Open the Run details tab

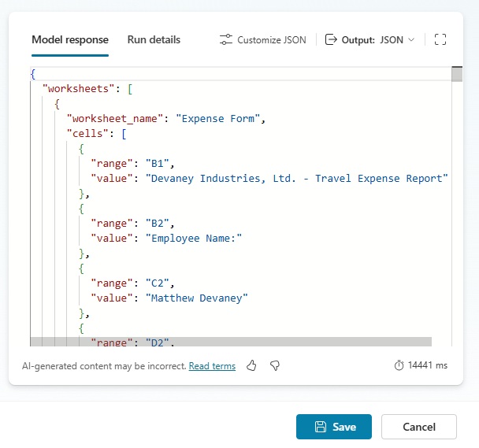[x=154, y=39]
